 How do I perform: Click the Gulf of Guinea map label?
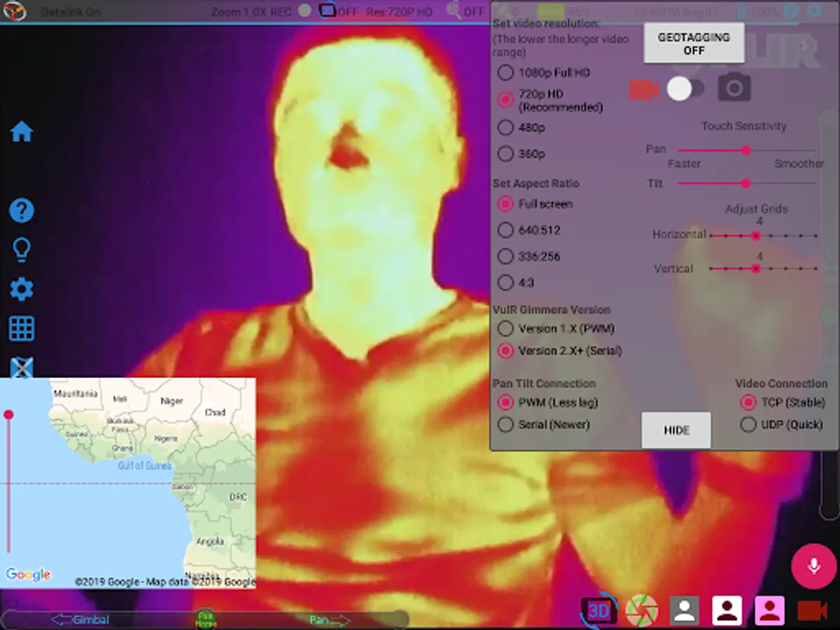coord(145,465)
